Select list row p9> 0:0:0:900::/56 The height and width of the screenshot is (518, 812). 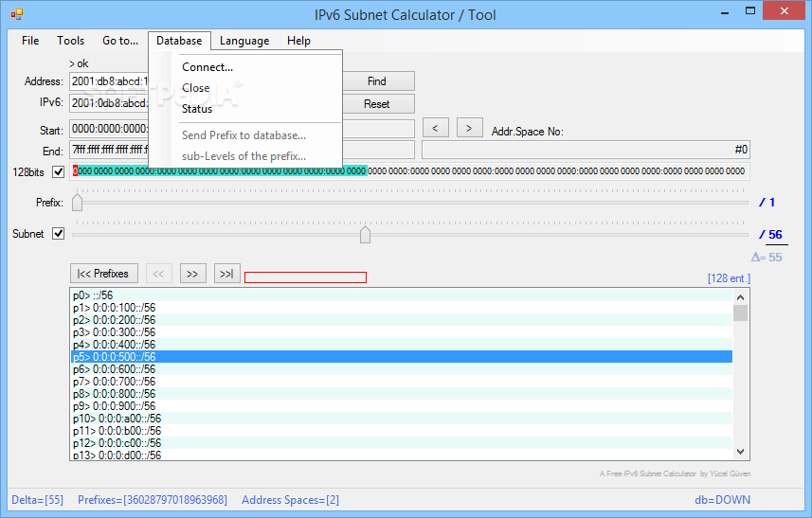[402, 406]
